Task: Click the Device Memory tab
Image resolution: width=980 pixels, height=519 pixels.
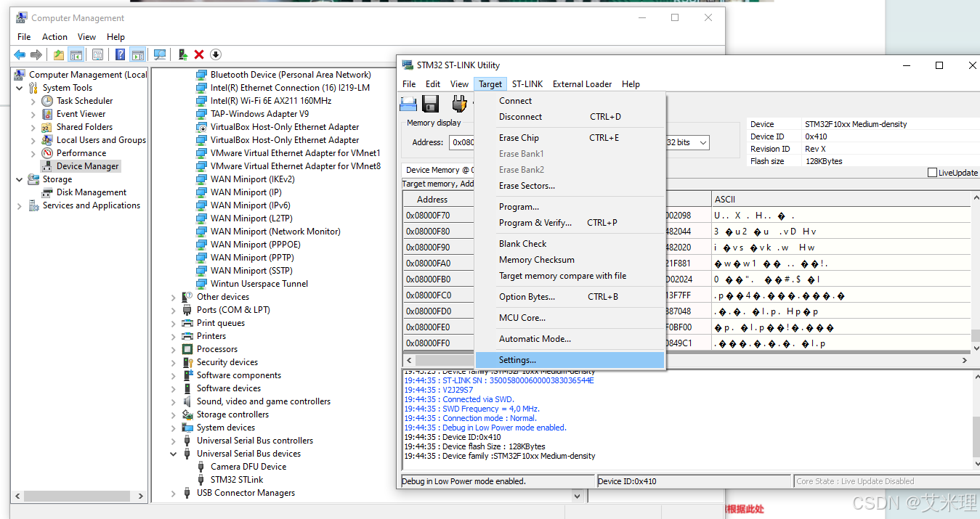Action: click(437, 170)
